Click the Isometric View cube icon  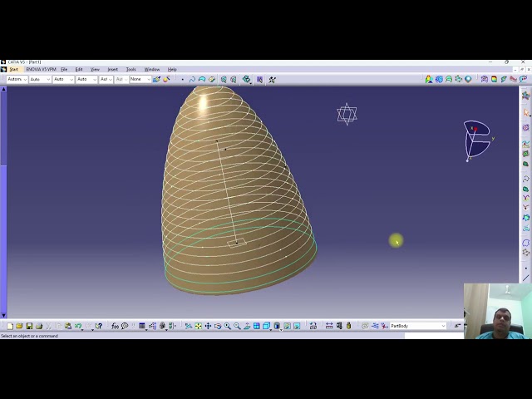(x=266, y=326)
